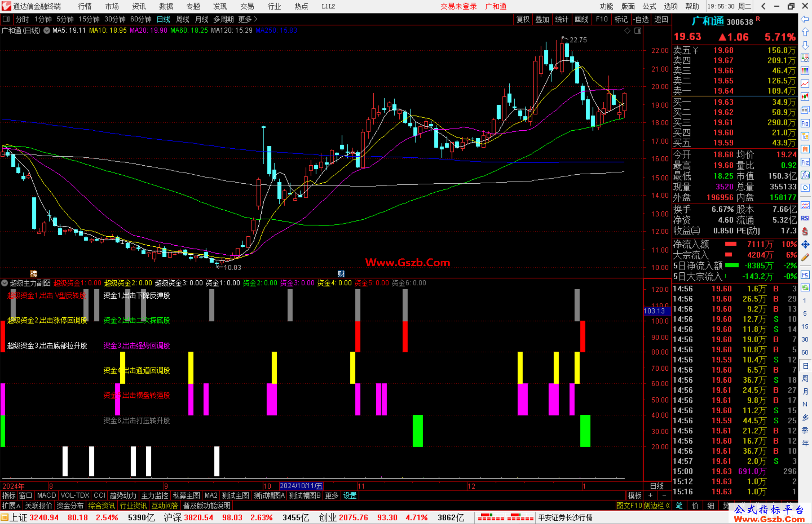The height and width of the screenshot is (524, 812).
Task: Click the plus zoom button beside 模板
Action: [650, 495]
